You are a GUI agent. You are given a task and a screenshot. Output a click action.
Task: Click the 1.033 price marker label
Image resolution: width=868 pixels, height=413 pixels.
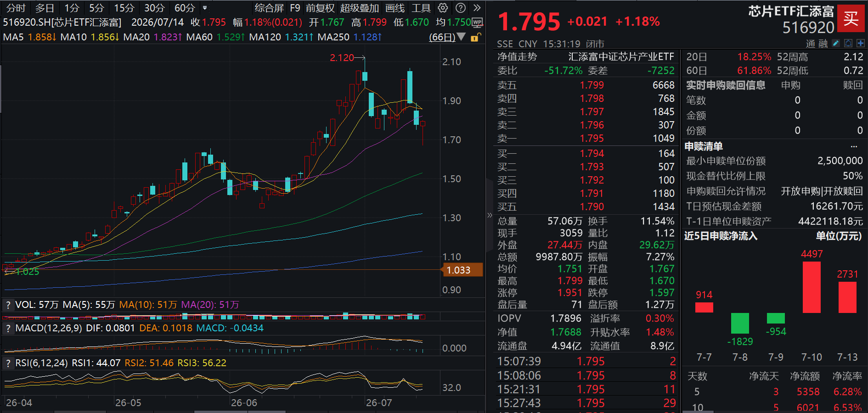pos(462,270)
